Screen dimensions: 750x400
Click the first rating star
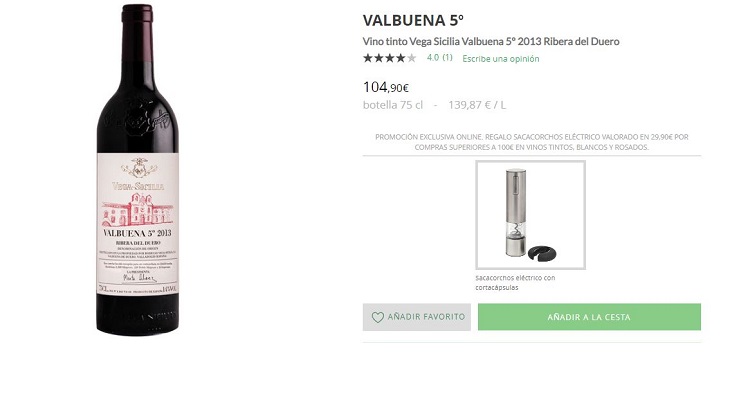click(368, 58)
